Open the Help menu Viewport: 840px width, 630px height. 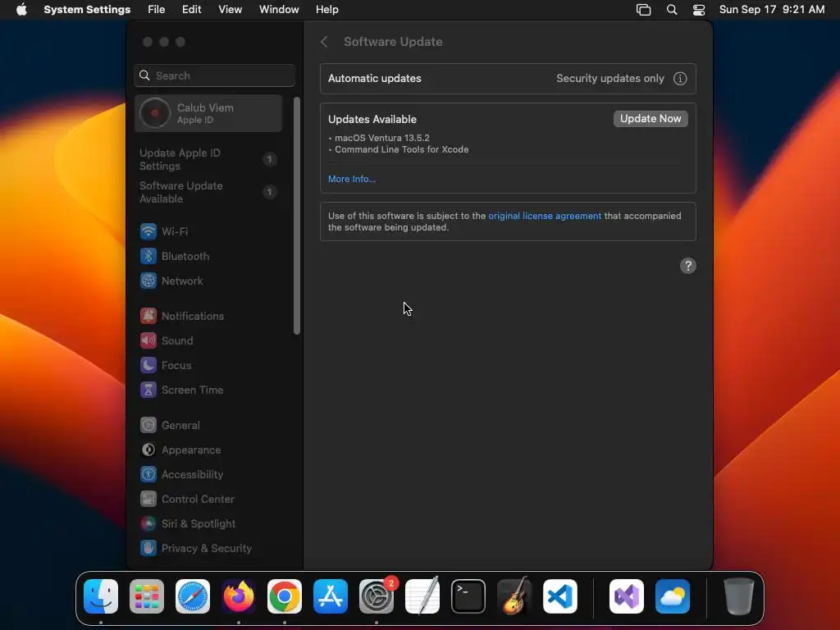click(326, 10)
